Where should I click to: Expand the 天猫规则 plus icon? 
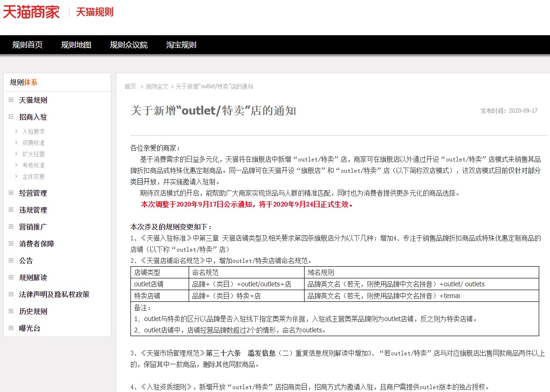coord(11,100)
